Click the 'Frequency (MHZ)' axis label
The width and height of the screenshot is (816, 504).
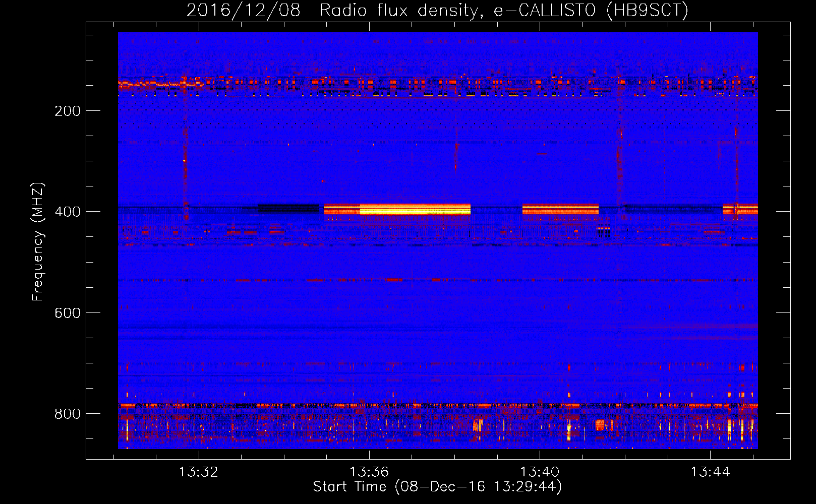(x=38, y=241)
